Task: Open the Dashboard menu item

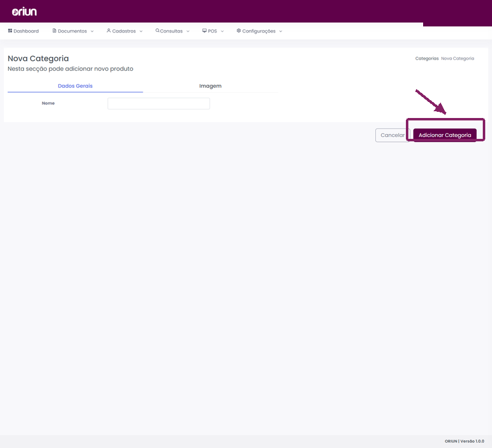Action: point(23,31)
